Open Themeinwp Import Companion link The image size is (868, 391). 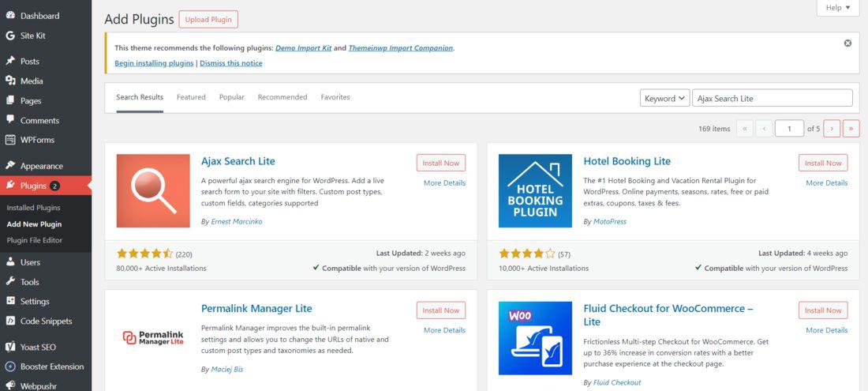click(x=401, y=48)
